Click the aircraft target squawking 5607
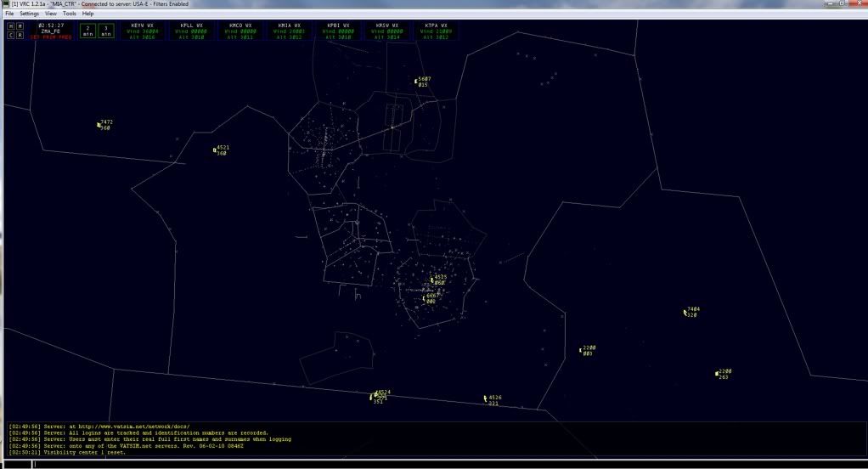Viewport: 868px width, 469px height. 416,82
